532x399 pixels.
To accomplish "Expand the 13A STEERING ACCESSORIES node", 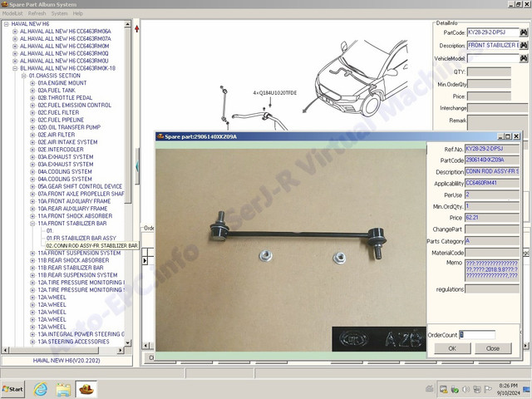I will pos(32,342).
